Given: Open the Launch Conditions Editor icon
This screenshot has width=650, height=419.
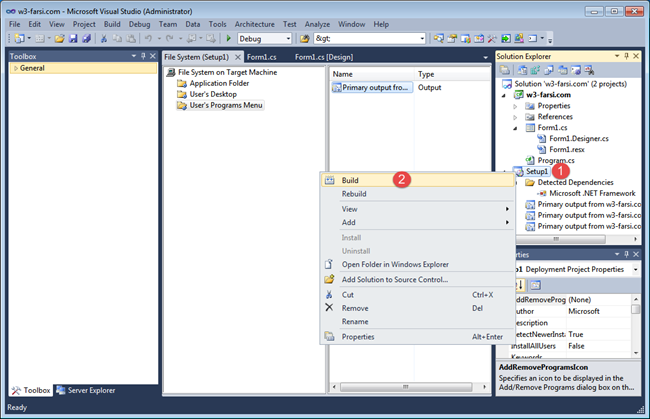Looking at the screenshot, I should (589, 70).
